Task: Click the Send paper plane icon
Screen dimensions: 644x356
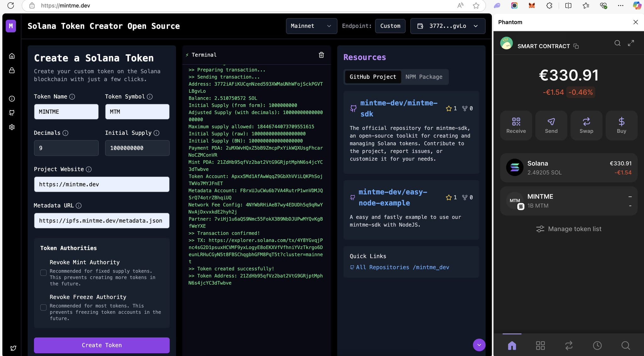Action: point(551,125)
